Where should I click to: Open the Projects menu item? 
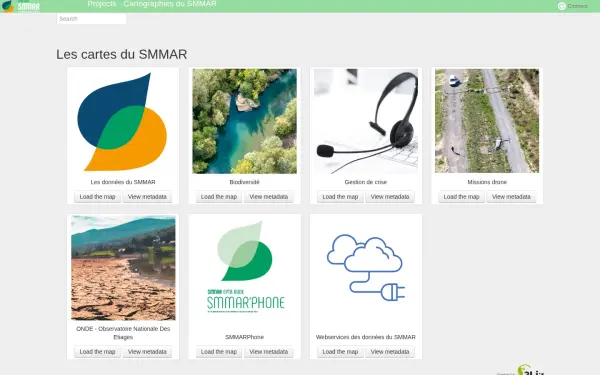click(101, 4)
